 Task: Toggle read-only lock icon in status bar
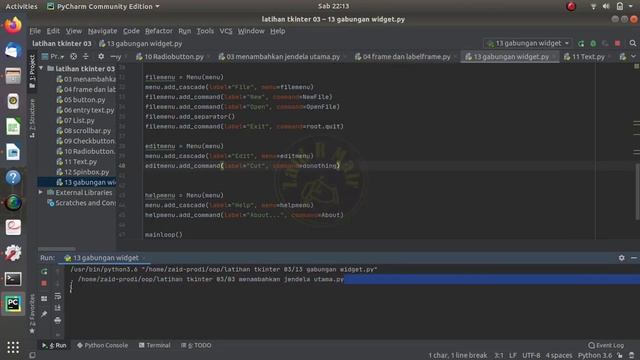pyautogui.click(x=620, y=356)
